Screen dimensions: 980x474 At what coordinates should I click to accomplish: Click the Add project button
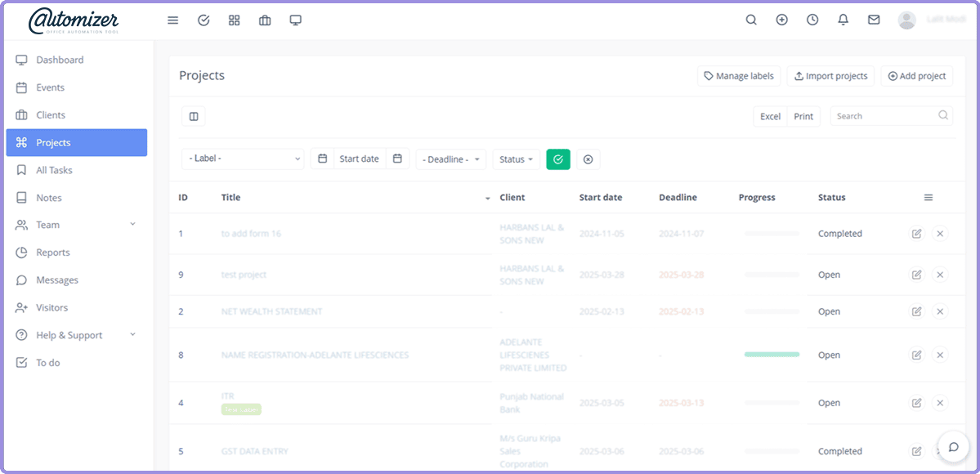point(916,76)
